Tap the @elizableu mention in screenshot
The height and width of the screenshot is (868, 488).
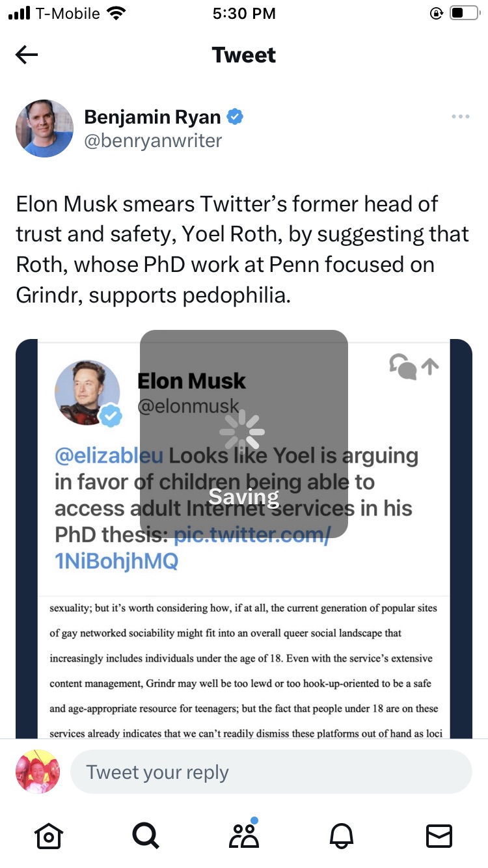pos(109,455)
